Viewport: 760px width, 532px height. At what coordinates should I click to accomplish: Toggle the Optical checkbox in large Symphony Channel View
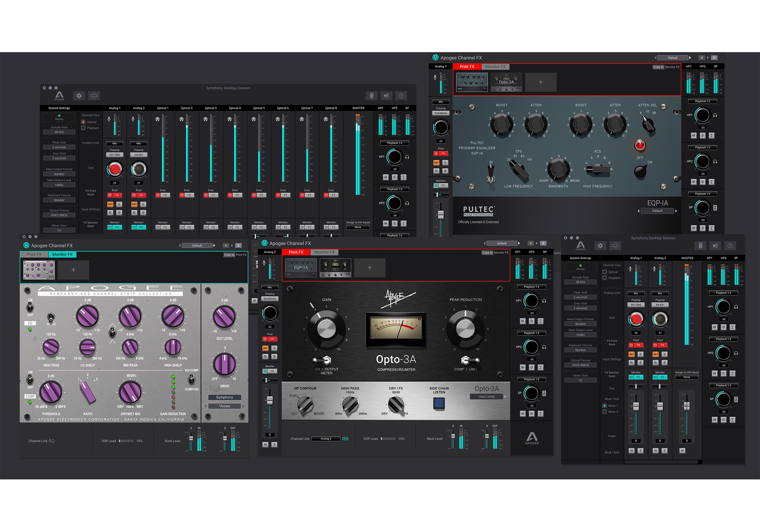point(83,122)
